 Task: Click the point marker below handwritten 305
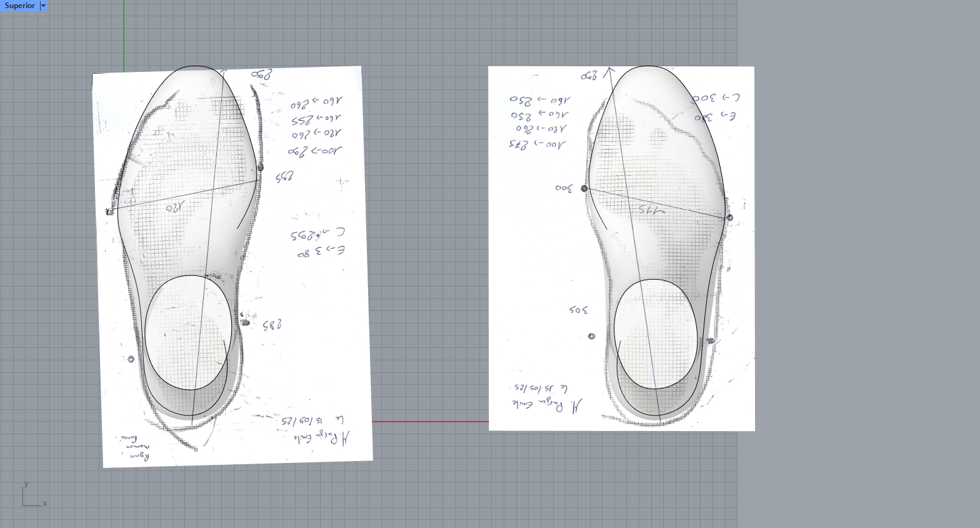[x=592, y=336]
